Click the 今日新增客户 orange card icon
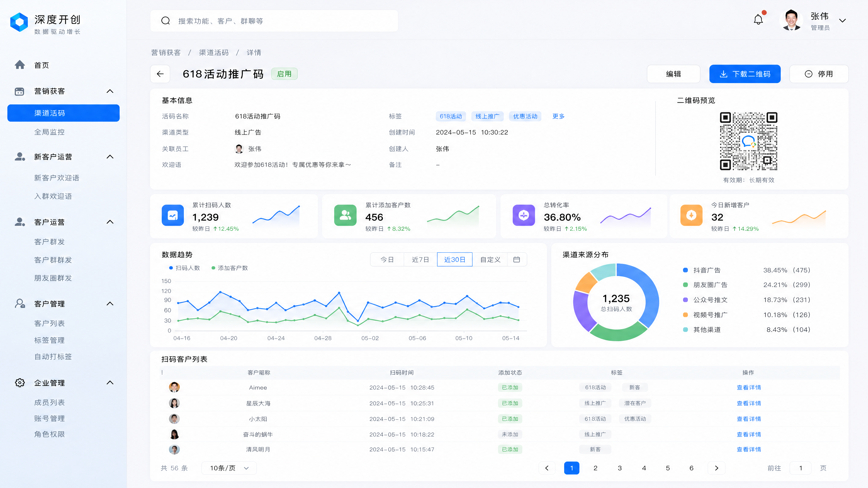Screen dimensions: 868x488 point(691,215)
